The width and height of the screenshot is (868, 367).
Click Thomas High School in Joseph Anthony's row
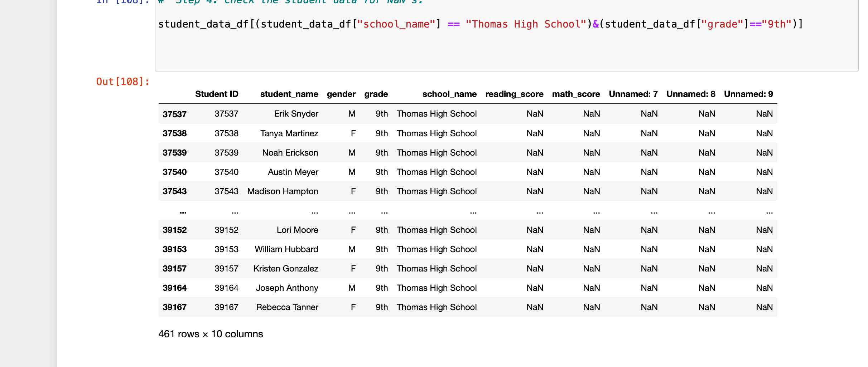tap(437, 288)
